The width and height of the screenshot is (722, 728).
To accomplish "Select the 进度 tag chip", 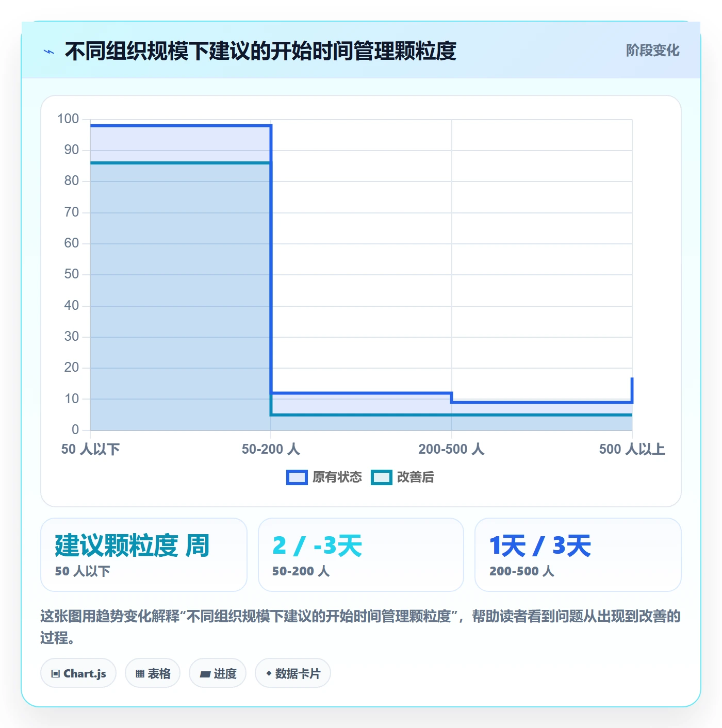I will click(x=218, y=673).
